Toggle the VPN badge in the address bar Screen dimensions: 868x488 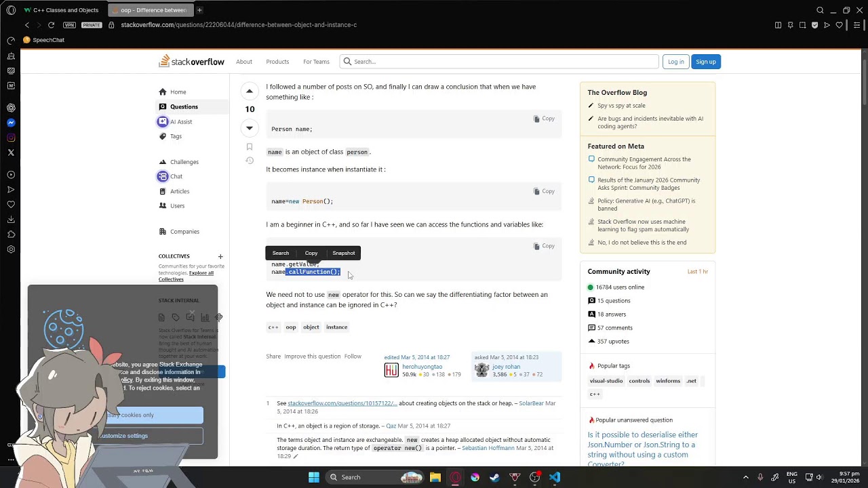(69, 25)
